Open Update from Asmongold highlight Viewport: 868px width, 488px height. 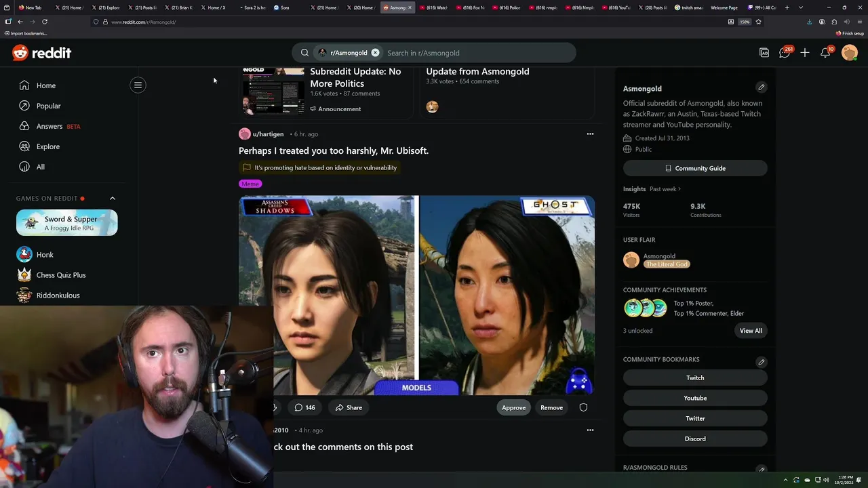coord(477,71)
